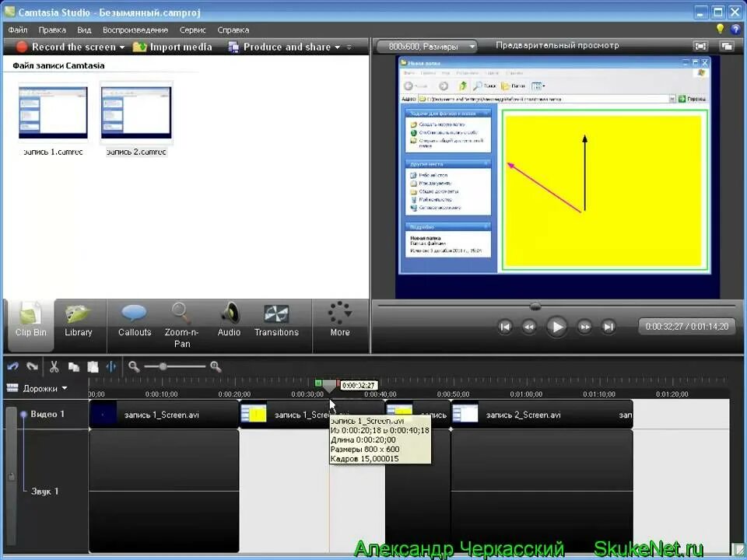Click the full screen preview icon
747x560 pixels.
point(700,46)
